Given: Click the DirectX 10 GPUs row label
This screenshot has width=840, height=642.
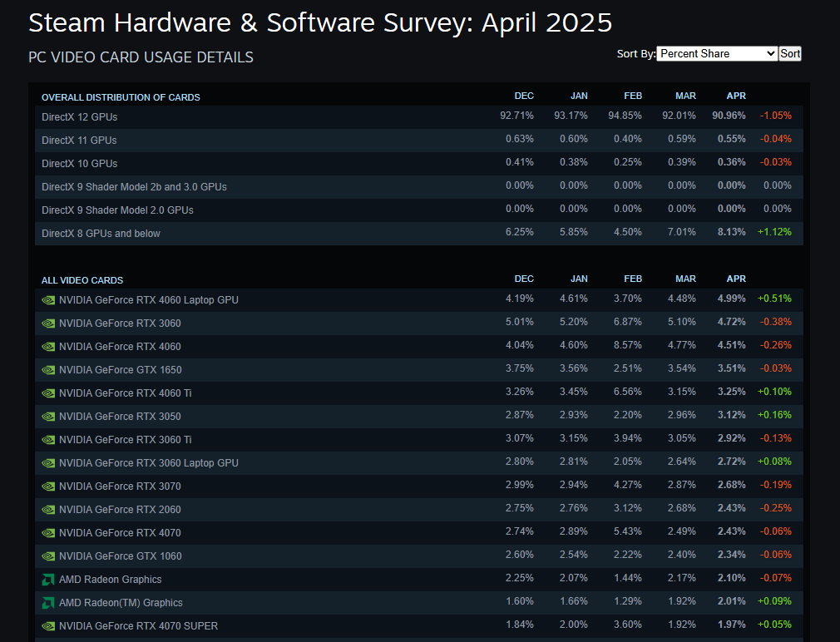Looking at the screenshot, I should 79,164.
